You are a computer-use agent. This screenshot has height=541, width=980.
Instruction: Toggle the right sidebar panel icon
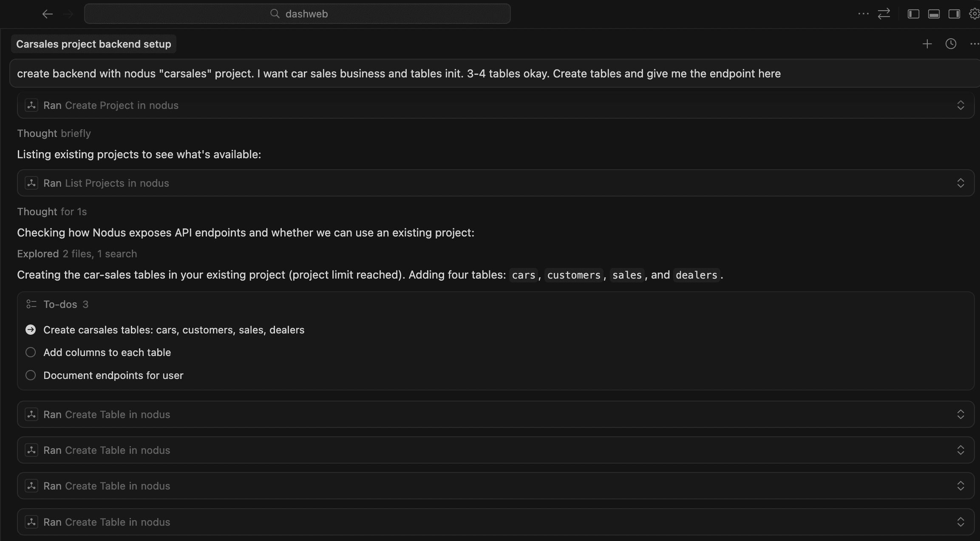pyautogui.click(x=953, y=14)
